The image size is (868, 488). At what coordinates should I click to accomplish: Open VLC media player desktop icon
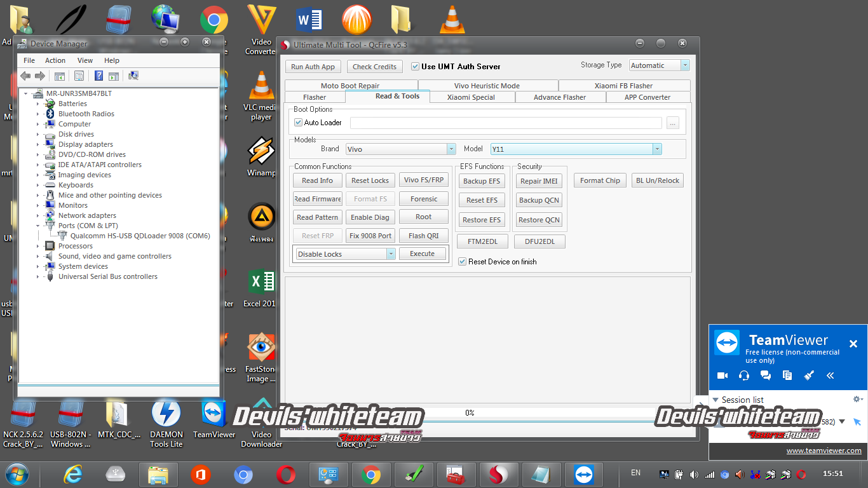[261, 96]
